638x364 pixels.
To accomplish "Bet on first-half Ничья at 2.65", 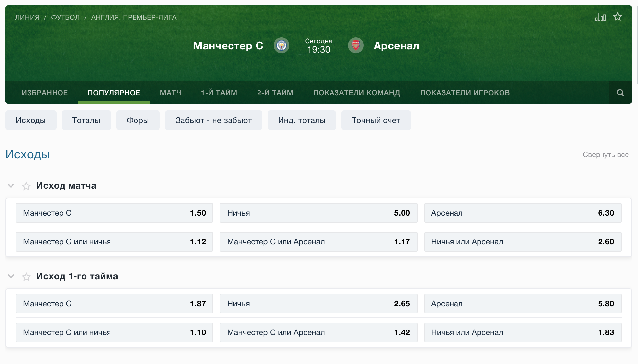I will [x=318, y=304].
